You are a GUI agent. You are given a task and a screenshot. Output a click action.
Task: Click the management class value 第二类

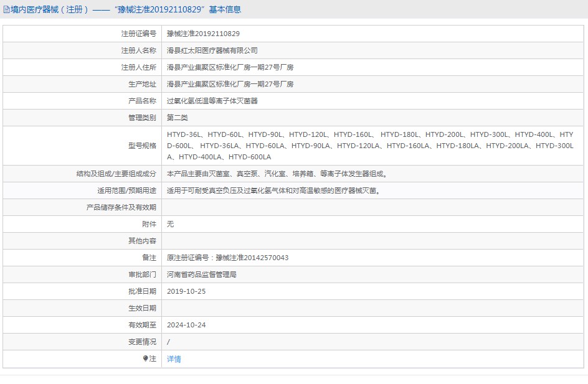(x=178, y=118)
